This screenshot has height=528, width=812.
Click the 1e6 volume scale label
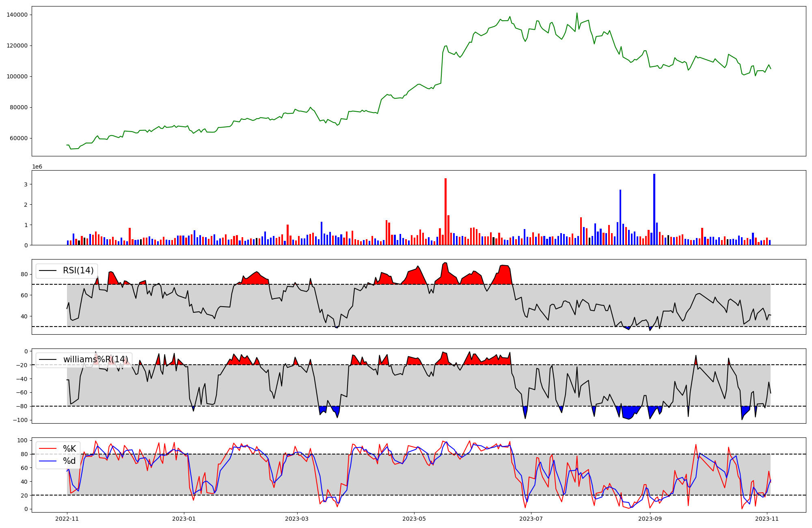tap(37, 167)
